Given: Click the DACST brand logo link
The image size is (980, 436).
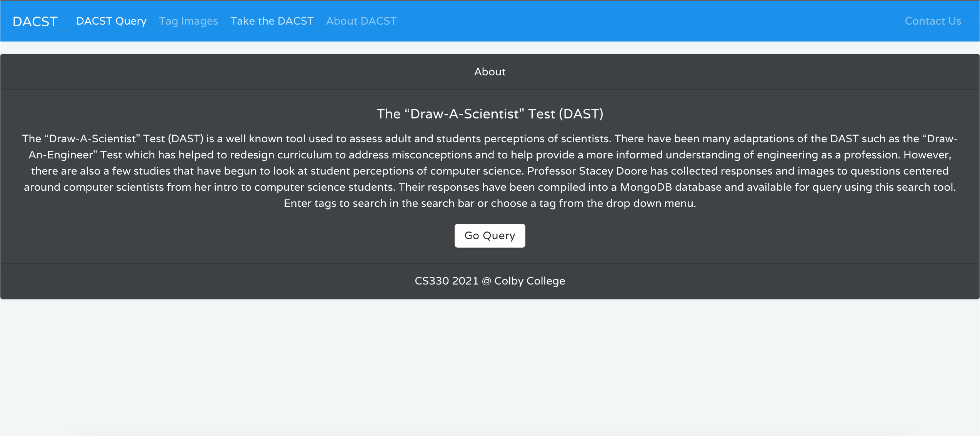Looking at the screenshot, I should (x=35, y=21).
